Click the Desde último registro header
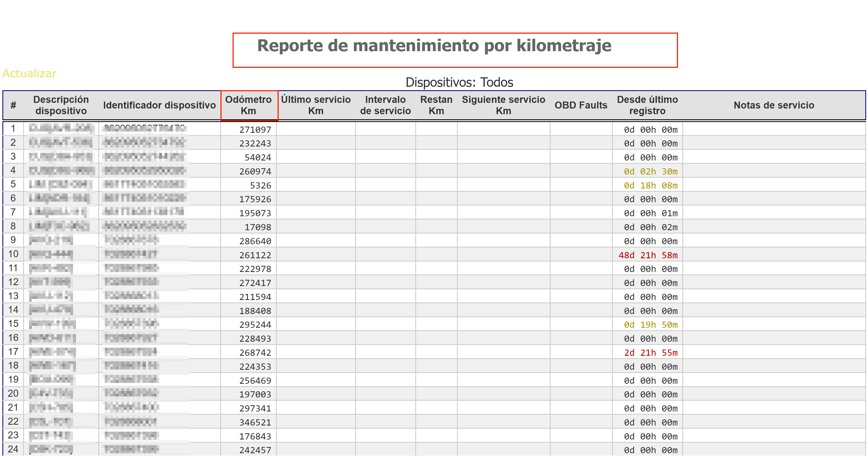The image size is (868, 457). [647, 105]
